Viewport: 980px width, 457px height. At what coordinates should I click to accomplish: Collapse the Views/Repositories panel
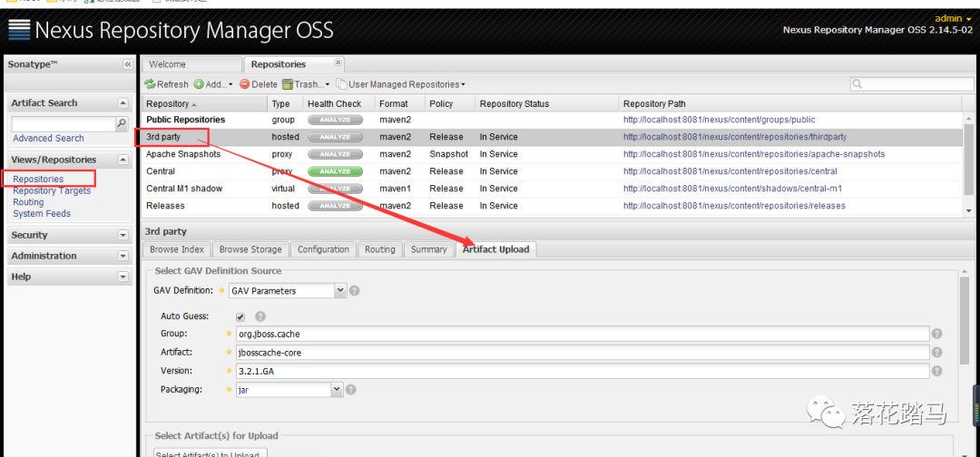[x=123, y=160]
